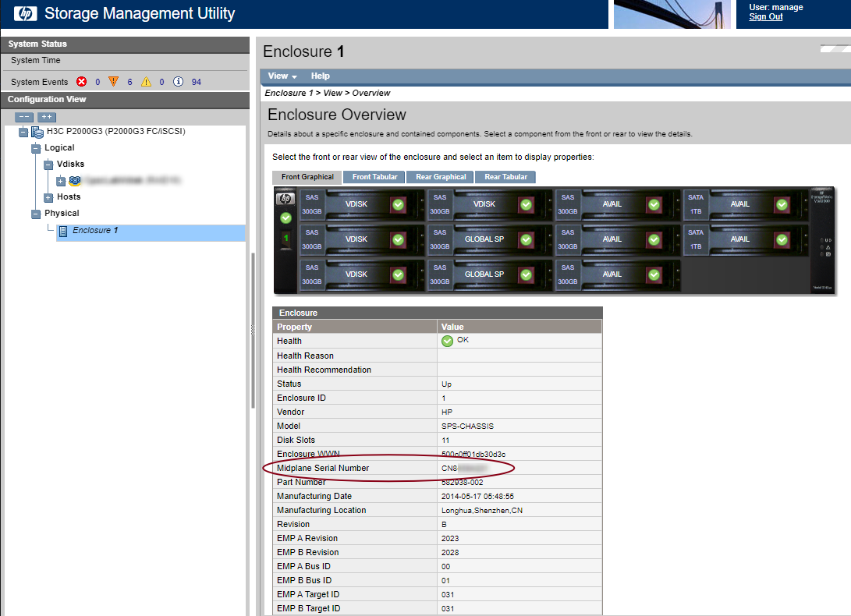Click HP logo on enclosure front panel

[x=285, y=199]
